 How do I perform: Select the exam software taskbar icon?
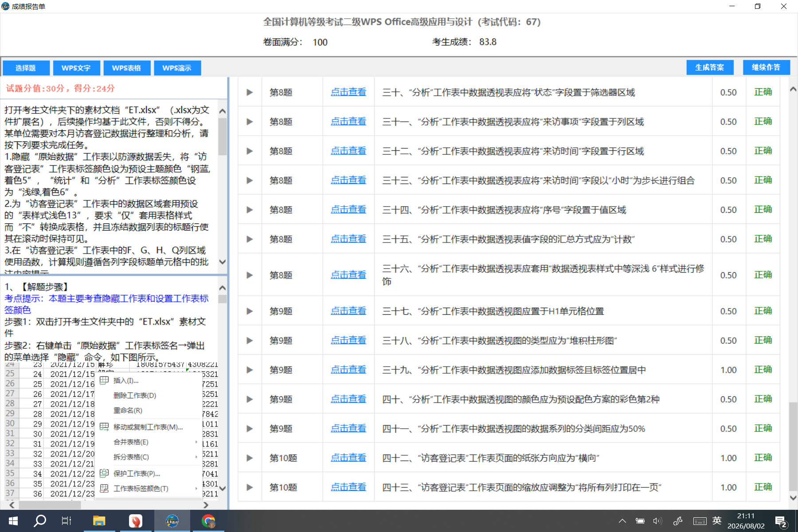(172, 521)
